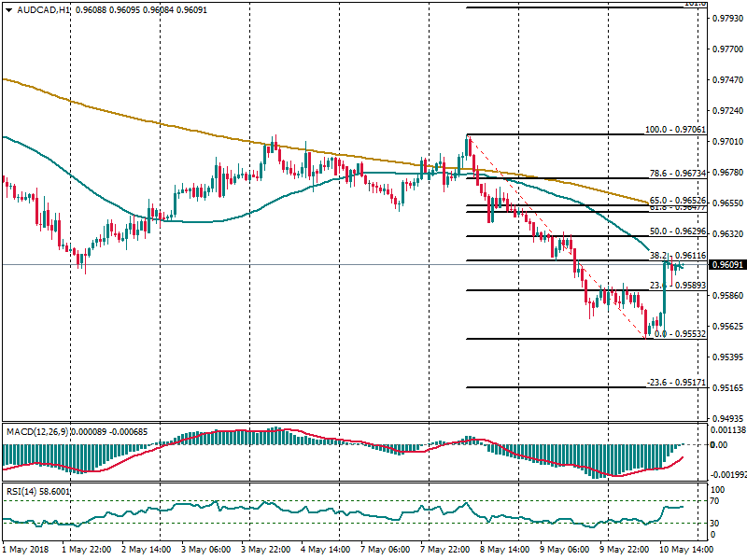Screen dimensions: 747x560
Task: Click the 50.0 - 0.96296 Fibonacci label
Action: tap(677, 231)
